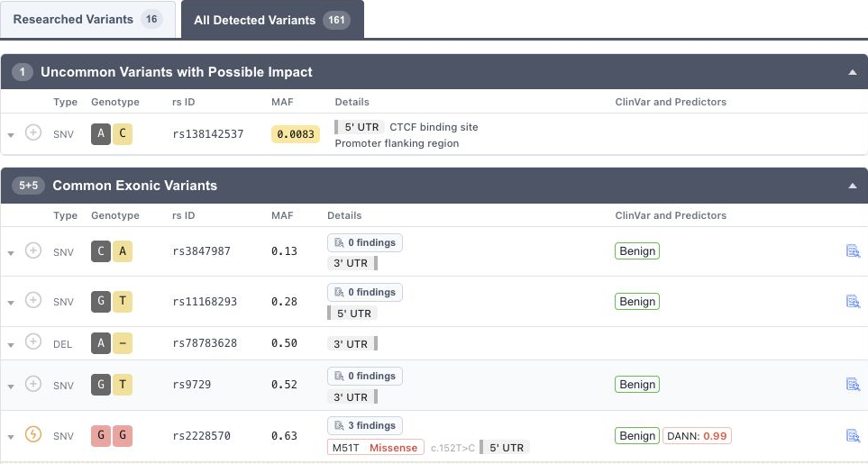Click rs ID rs9729
Screen dimensions: 868x464
tap(191, 385)
